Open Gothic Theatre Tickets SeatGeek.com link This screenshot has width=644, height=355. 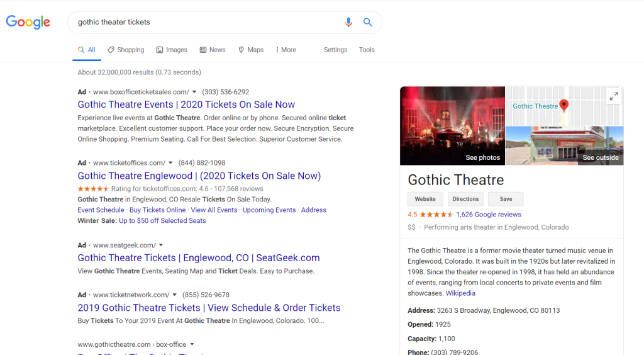pos(198,257)
